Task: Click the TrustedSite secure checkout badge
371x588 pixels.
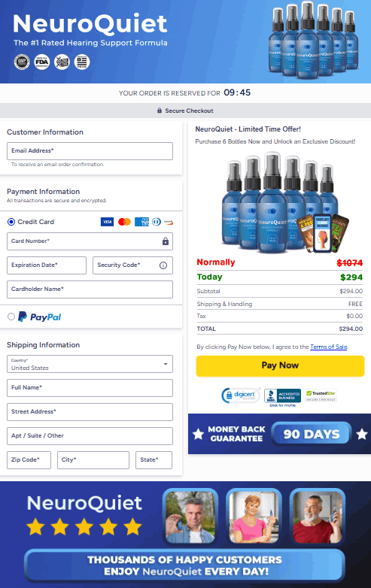Action: 321,396
